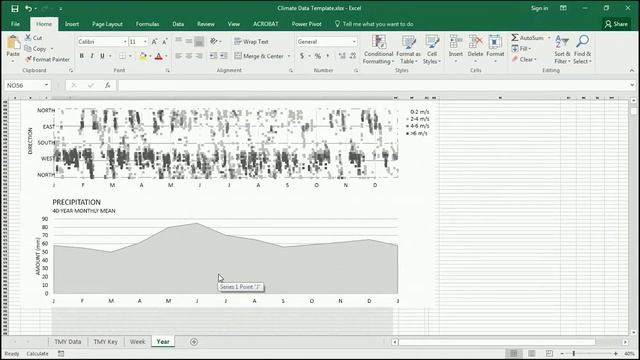The image size is (640, 360).
Task: Increase font size with A-up icon
Action: tap(154, 42)
